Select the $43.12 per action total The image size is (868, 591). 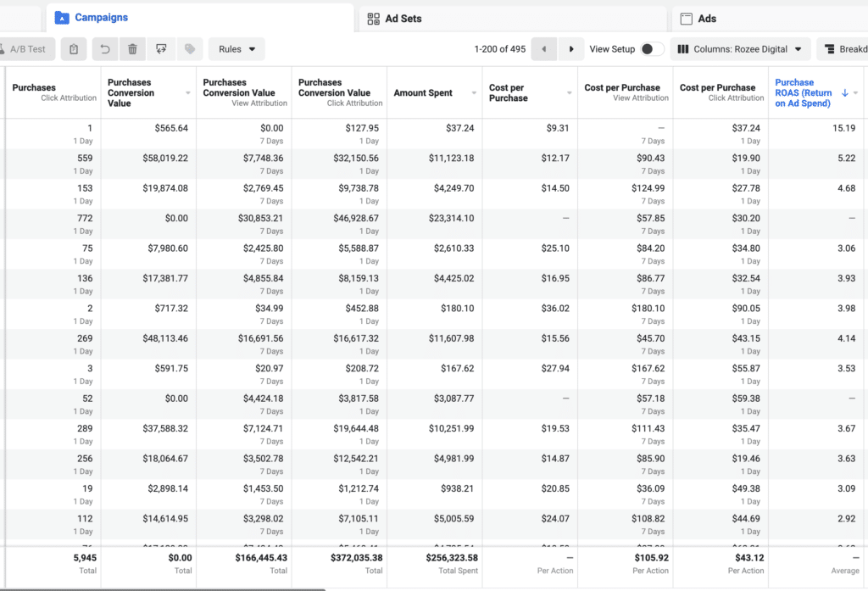[x=749, y=558]
